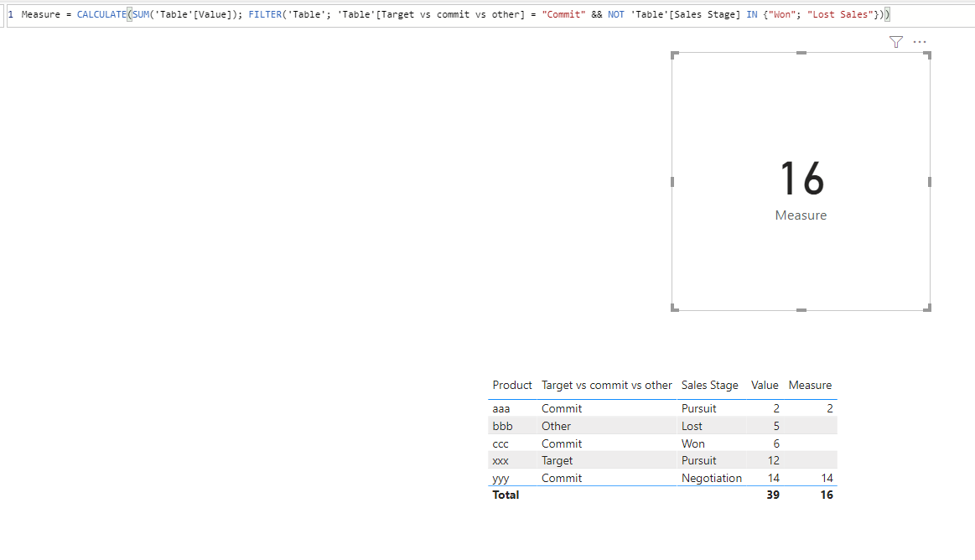Click the Total row label
Screen dimensions: 975x560
click(x=506, y=495)
